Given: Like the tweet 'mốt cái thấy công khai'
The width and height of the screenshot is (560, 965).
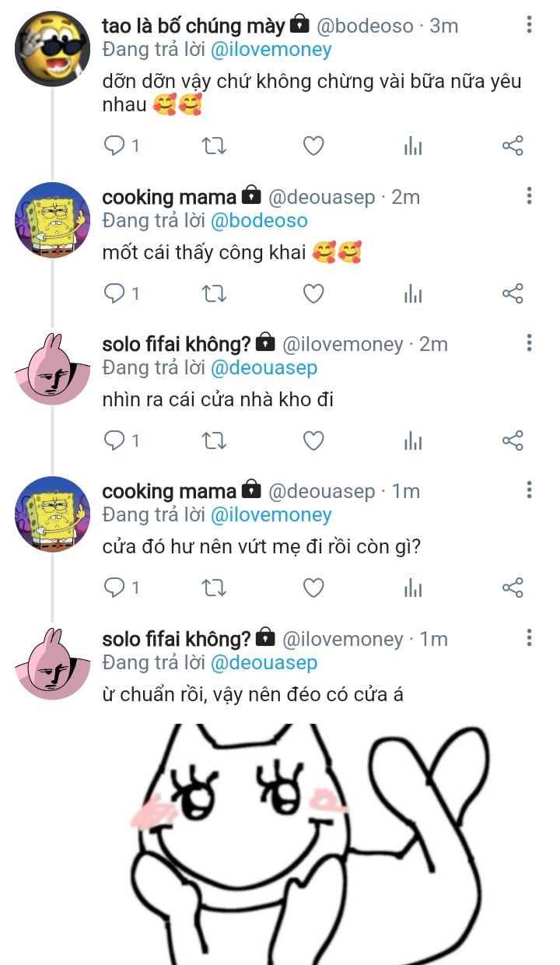Looking at the screenshot, I should point(313,293).
